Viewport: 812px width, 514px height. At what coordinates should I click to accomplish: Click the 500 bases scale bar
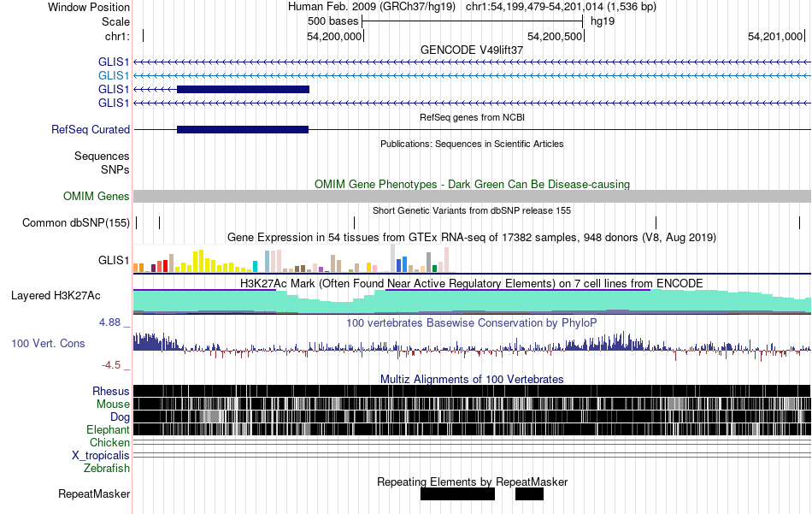click(x=473, y=21)
